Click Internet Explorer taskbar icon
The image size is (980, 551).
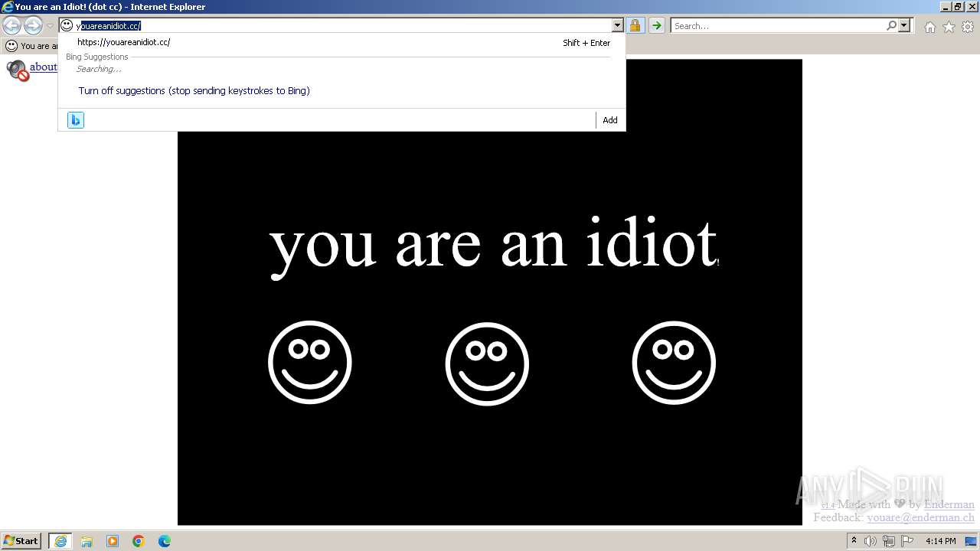(60, 541)
